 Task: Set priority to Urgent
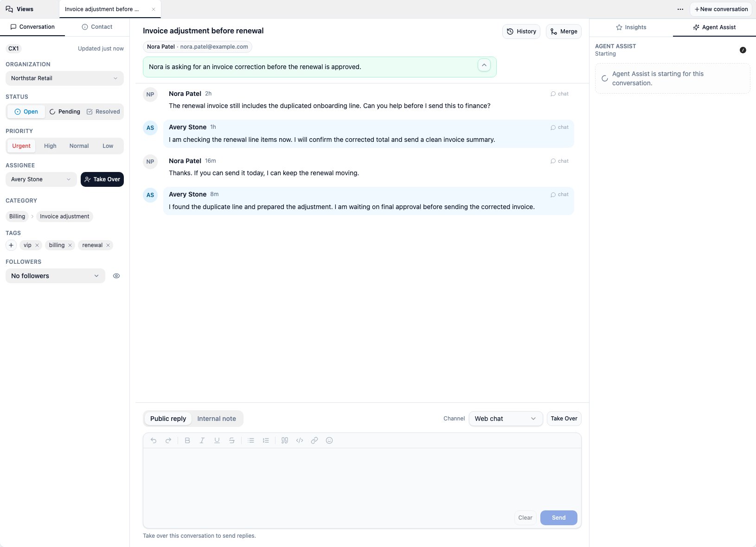click(x=21, y=146)
